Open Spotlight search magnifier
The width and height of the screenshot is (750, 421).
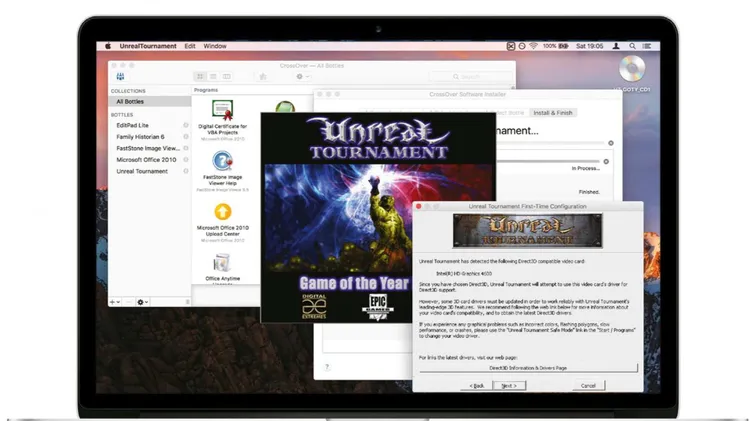coord(632,46)
